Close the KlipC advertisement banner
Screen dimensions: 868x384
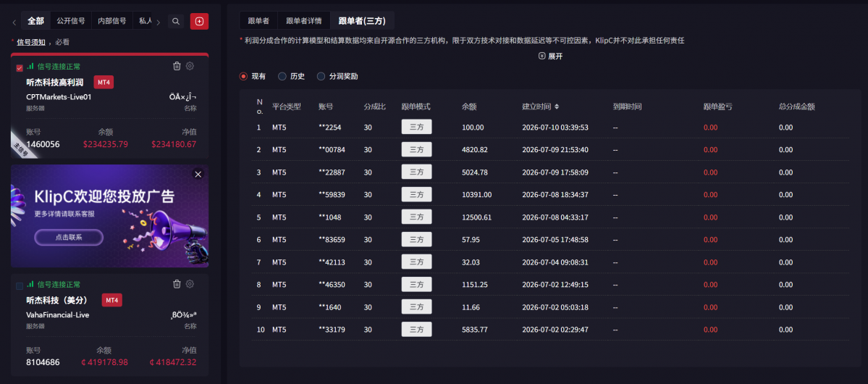point(198,174)
